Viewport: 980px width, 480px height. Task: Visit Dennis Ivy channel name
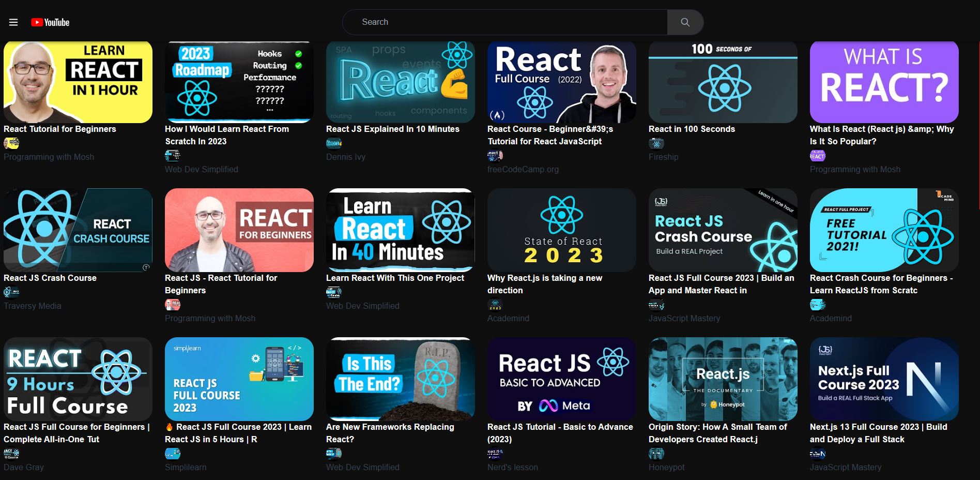(346, 157)
